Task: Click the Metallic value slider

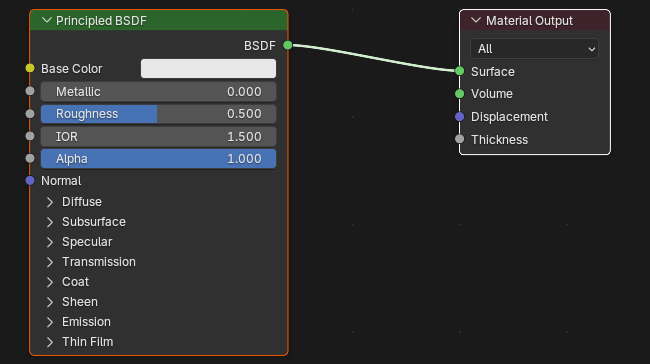Action: click(158, 92)
